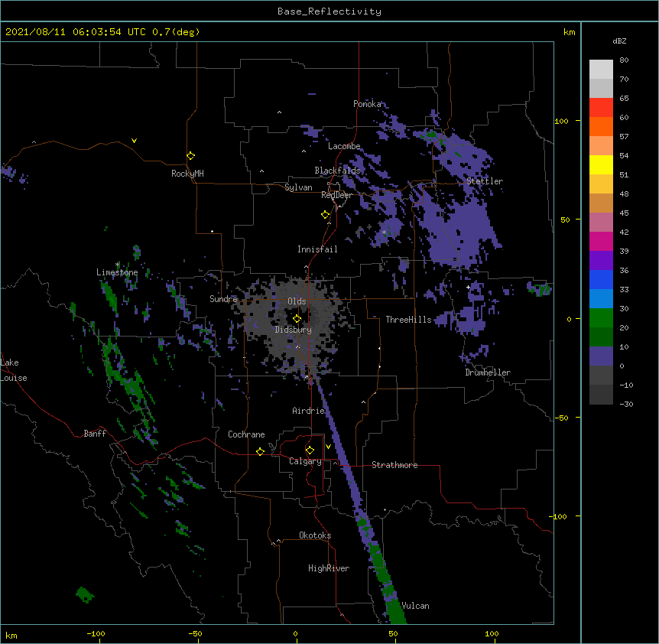Click the yellow V marker northeast of Calgary
Screen dimensions: 659x644
328,447
